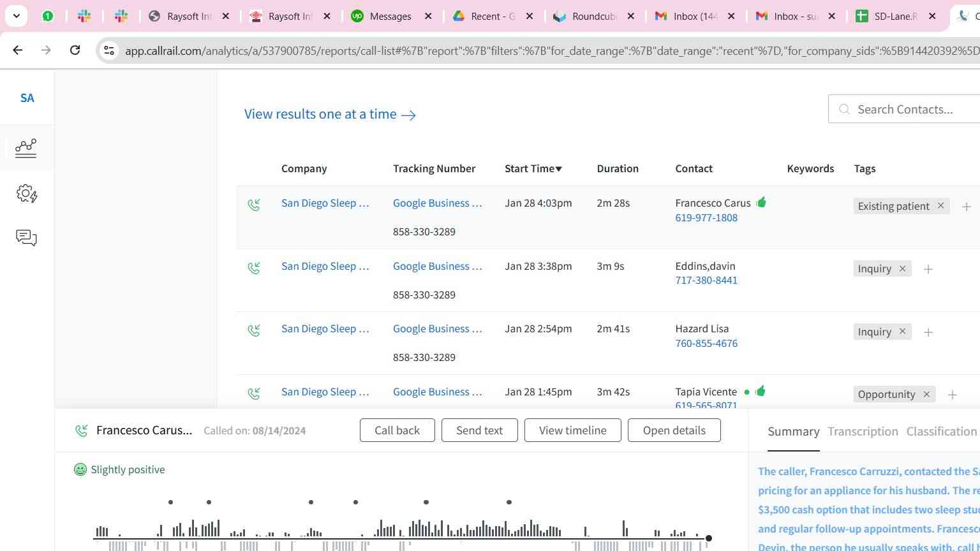
Task: Click inbound call icon for Eddins,davin row
Action: (254, 268)
